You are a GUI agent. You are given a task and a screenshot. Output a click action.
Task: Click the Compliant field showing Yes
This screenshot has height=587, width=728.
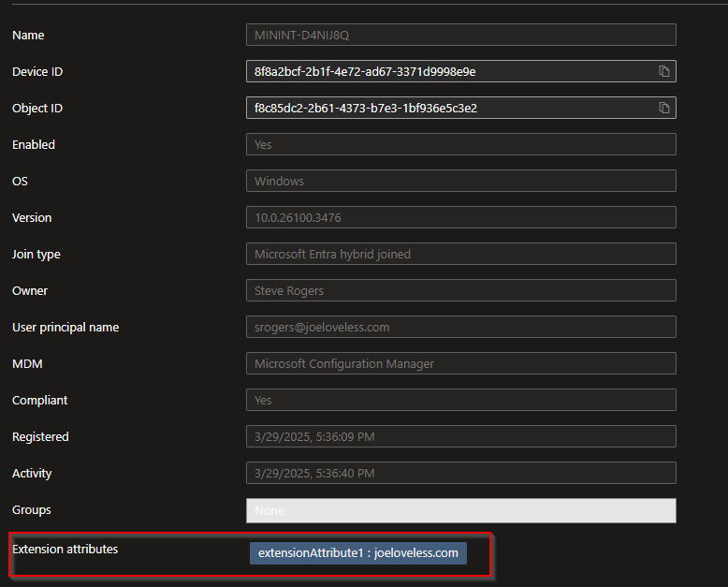click(x=460, y=400)
